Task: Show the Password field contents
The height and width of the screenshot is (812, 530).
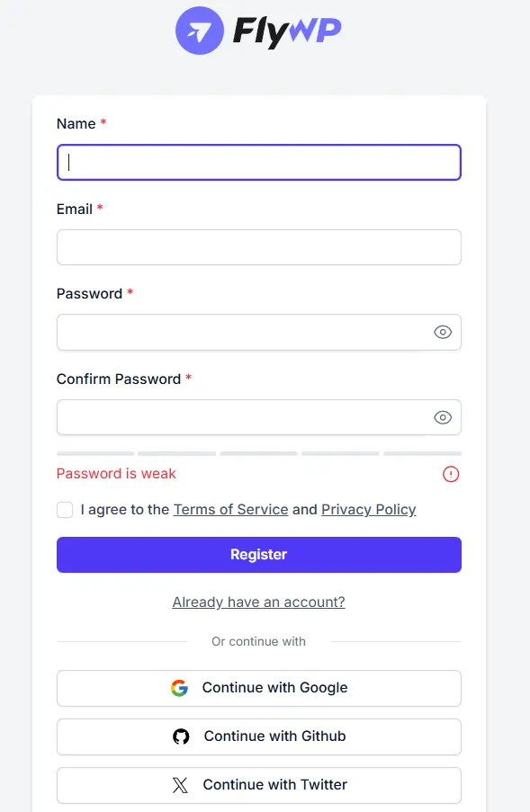Action: [x=443, y=332]
